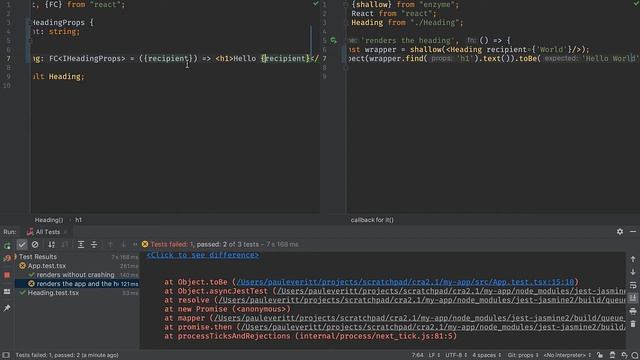
Task: Toggle soft-wrap in test console
Action: (633, 285)
